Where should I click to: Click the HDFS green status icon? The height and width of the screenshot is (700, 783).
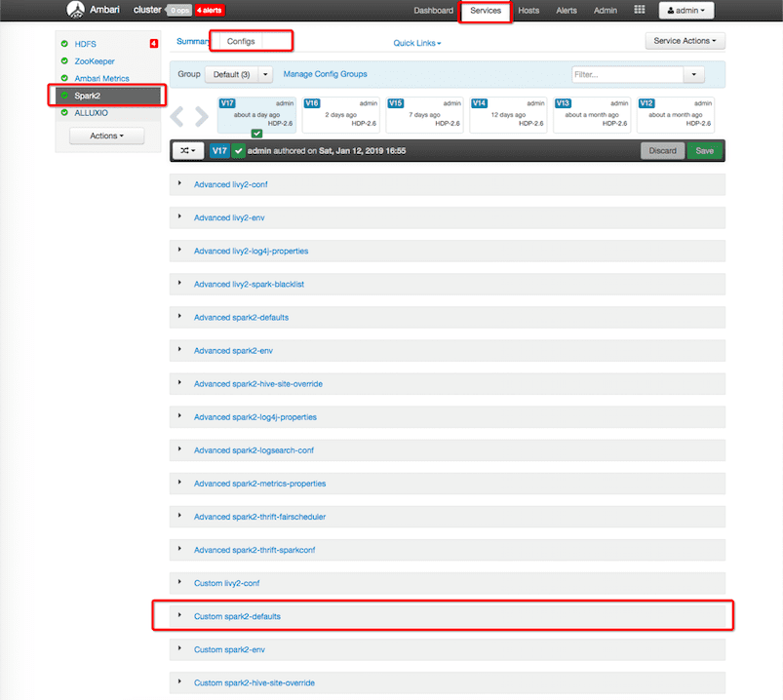pos(64,44)
